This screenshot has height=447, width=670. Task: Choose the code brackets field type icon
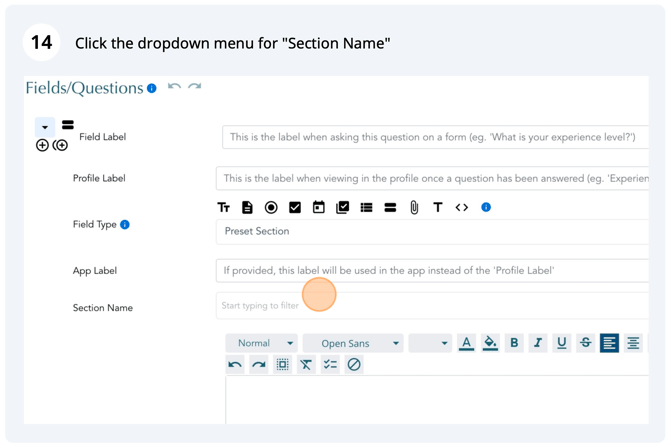point(461,208)
